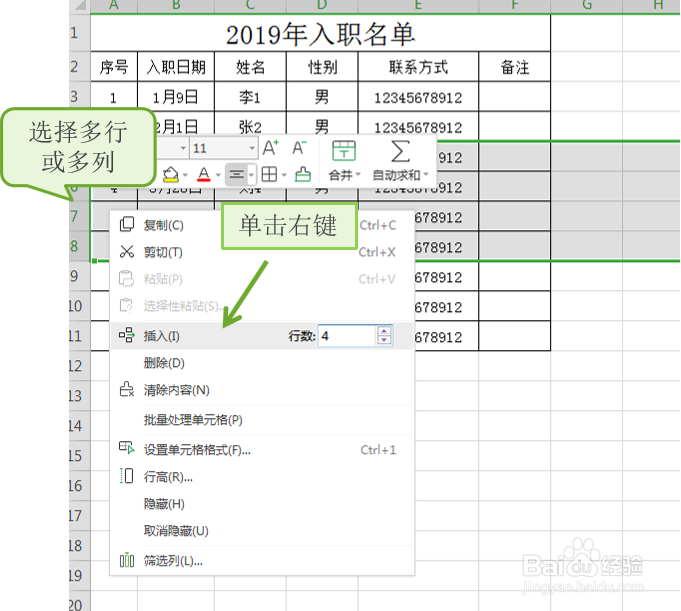Click the format painter brush icon
Image resolution: width=681 pixels, height=611 pixels.
click(x=303, y=175)
